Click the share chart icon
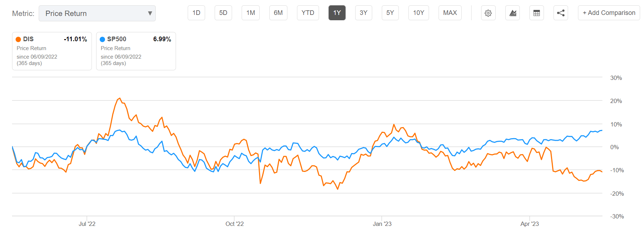 561,13
